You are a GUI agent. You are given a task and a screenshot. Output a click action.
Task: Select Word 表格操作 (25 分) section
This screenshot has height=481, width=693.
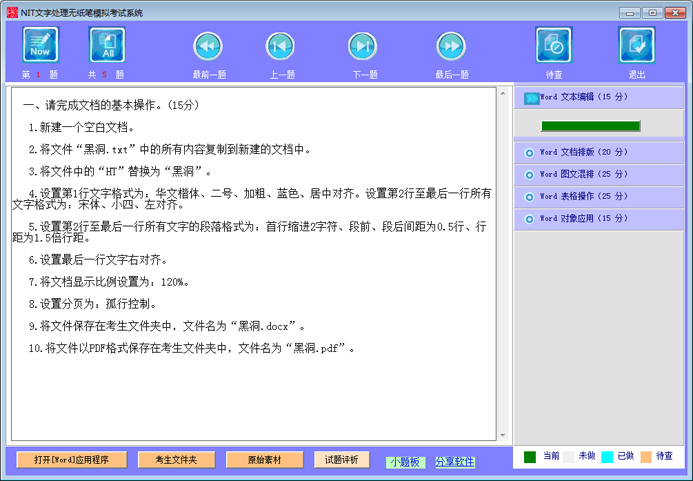tap(598, 197)
